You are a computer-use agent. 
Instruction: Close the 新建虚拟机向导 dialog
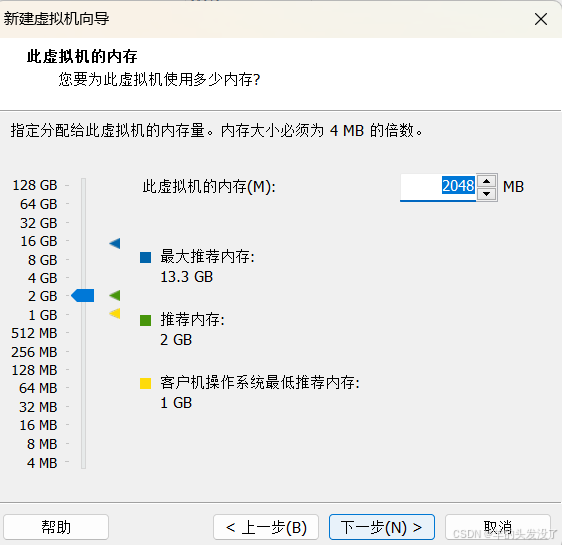pyautogui.click(x=540, y=19)
